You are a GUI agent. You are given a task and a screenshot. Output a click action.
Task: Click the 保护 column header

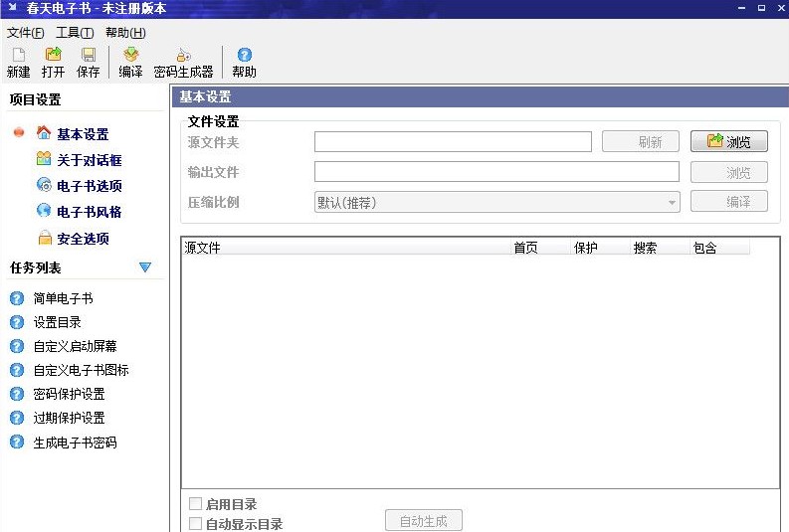pos(601,248)
